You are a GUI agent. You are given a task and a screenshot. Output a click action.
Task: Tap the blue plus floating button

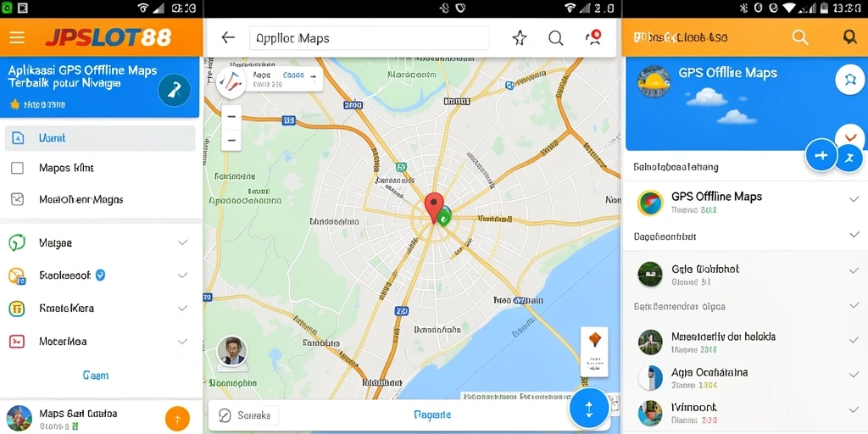(821, 156)
